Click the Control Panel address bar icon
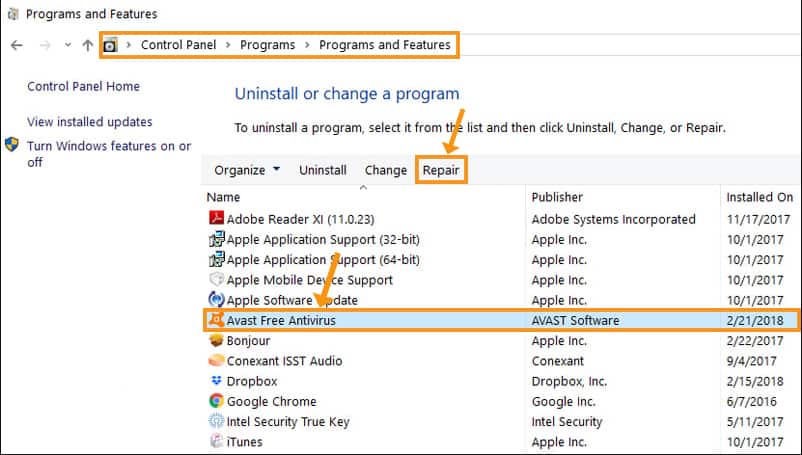Screen dimensions: 802x455 tap(110, 45)
